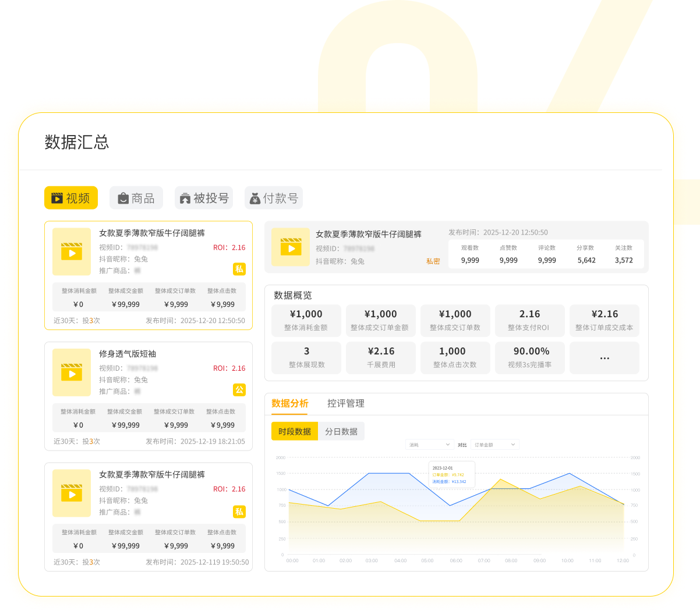Click the 整体订单成交成本 ¥2.16 tile
The image size is (700, 614).
coord(604,320)
